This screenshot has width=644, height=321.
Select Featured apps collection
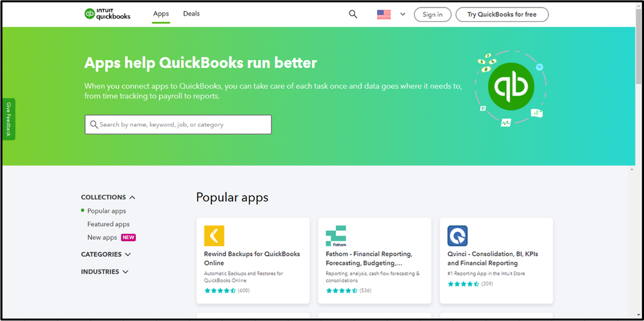108,224
